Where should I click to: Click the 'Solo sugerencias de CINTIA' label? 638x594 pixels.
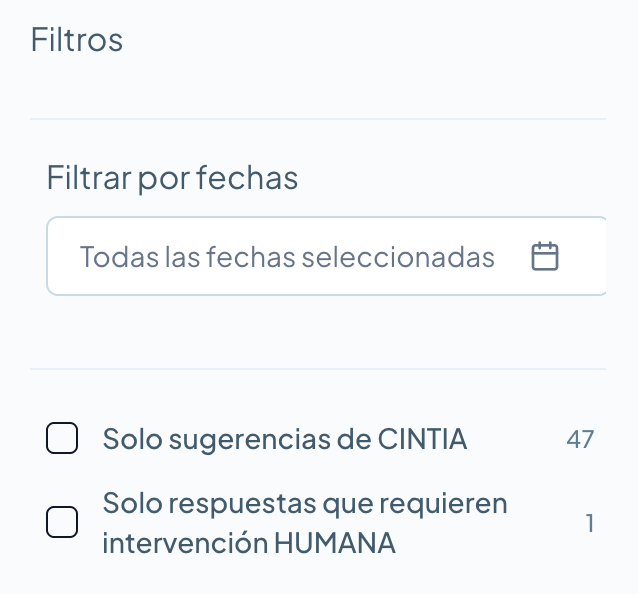pos(285,439)
